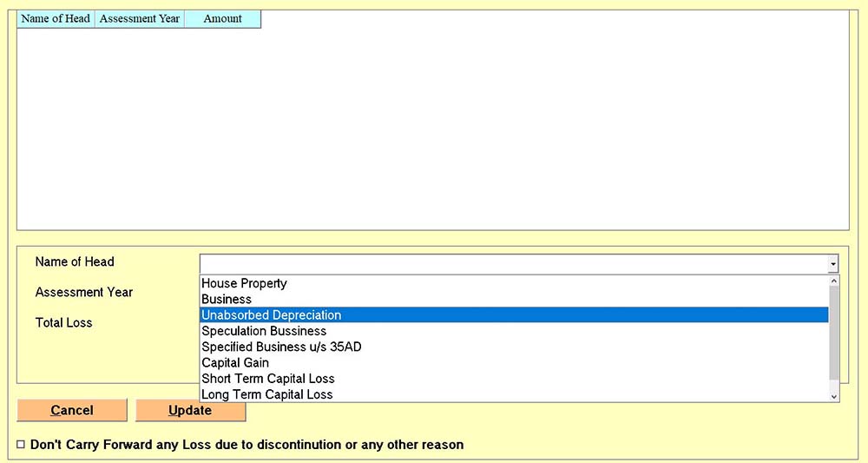Select the Capital Gain option
Screen dimensions: 868x463
click(x=235, y=362)
